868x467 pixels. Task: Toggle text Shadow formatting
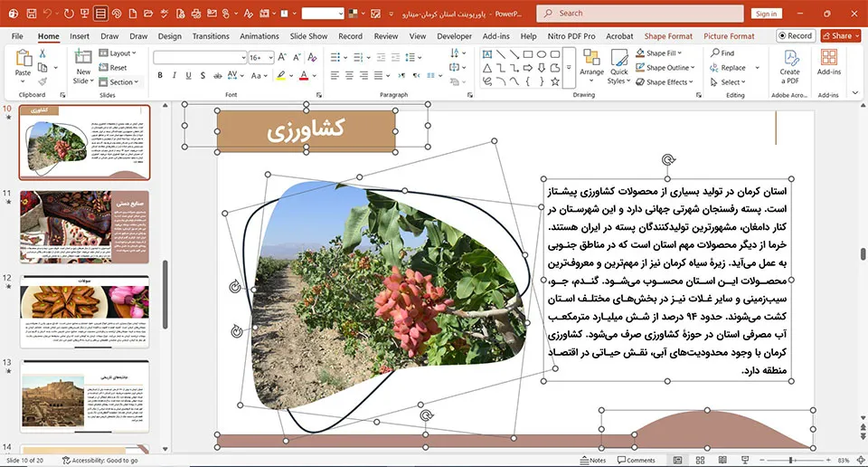pyautogui.click(x=203, y=75)
